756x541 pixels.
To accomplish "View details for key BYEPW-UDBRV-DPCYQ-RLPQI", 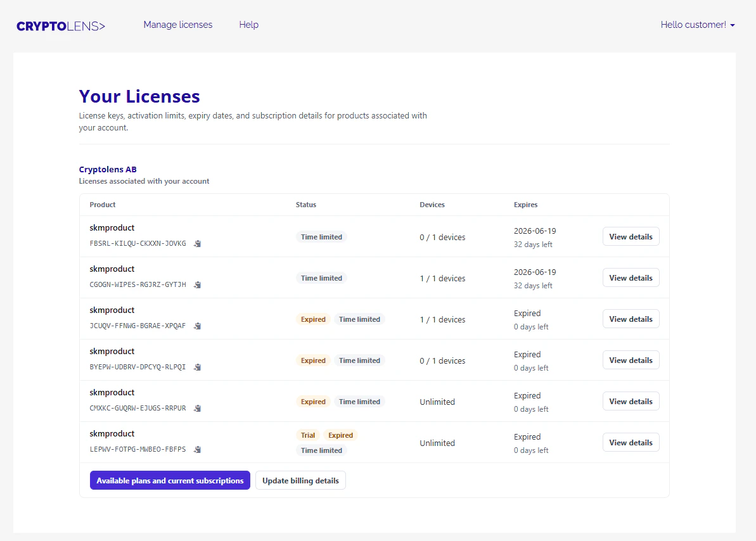I will point(631,360).
